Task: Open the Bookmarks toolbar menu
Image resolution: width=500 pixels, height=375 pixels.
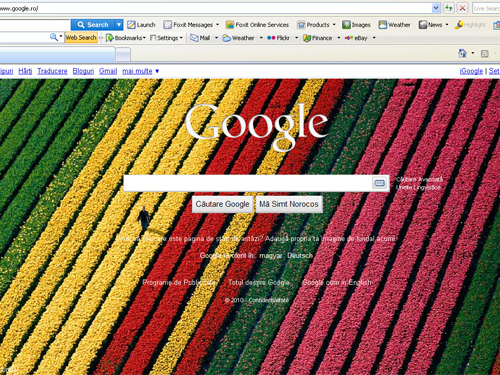Action: pos(126,38)
